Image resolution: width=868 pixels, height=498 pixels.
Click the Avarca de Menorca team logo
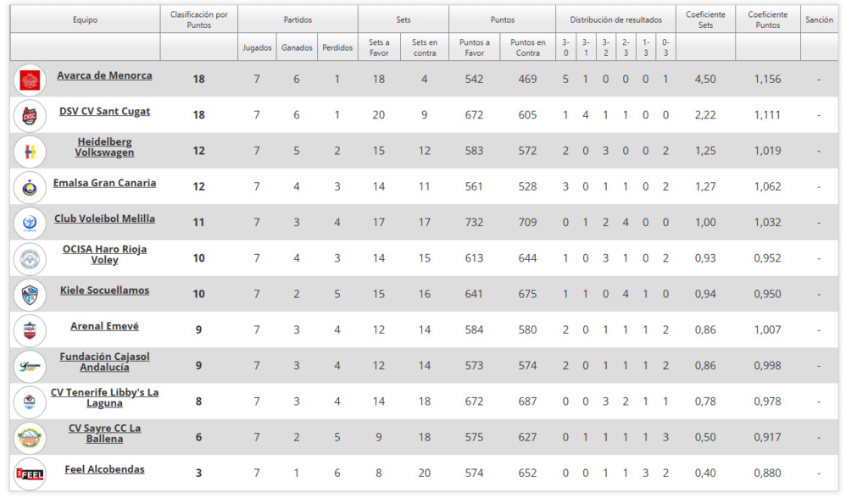(x=30, y=80)
